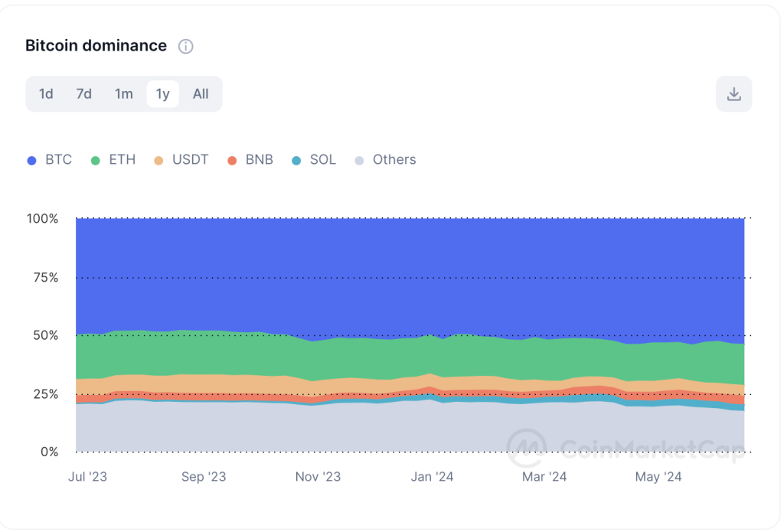Image resolution: width=784 pixels, height=532 pixels.
Task: Click the Mar '24 axis label
Action: click(544, 477)
